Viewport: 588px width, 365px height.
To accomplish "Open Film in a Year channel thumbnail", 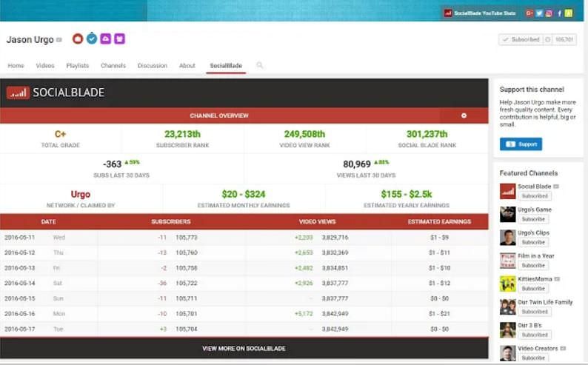I will (507, 261).
